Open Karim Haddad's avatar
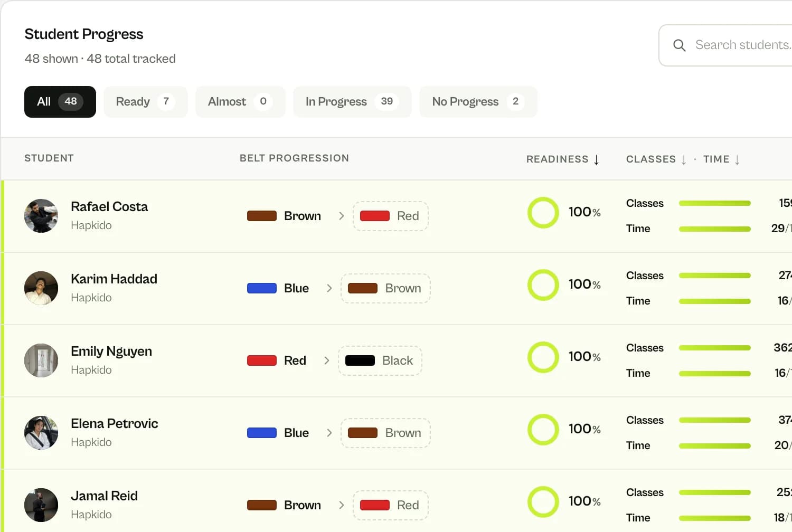Viewport: 792px width, 532px height. [41, 288]
